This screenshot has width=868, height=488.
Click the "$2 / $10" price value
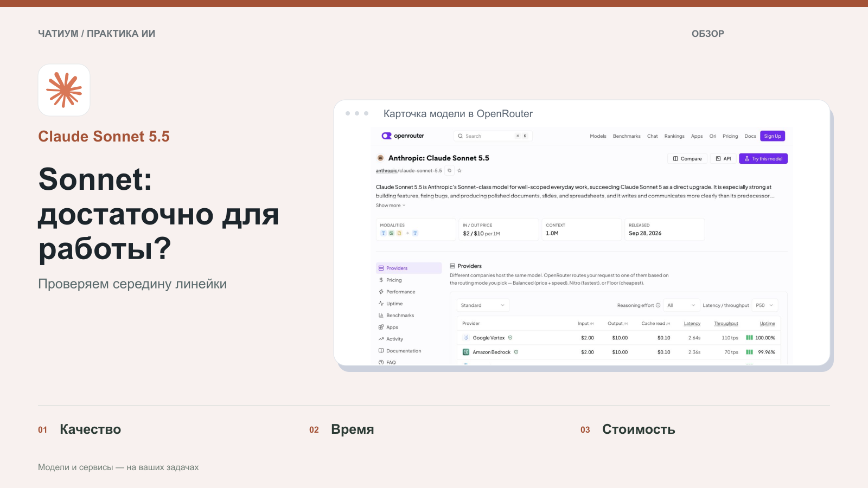pos(473,234)
